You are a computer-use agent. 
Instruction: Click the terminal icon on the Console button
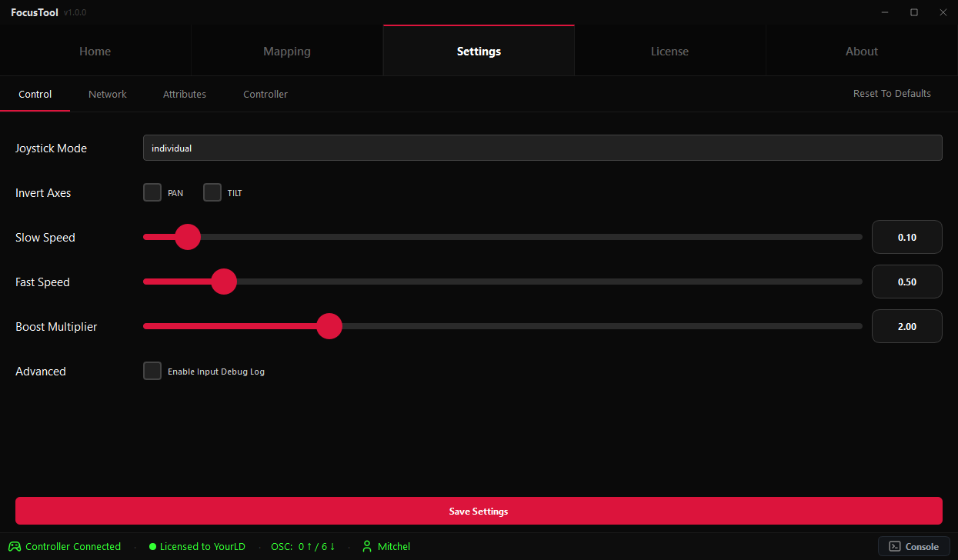(x=895, y=547)
